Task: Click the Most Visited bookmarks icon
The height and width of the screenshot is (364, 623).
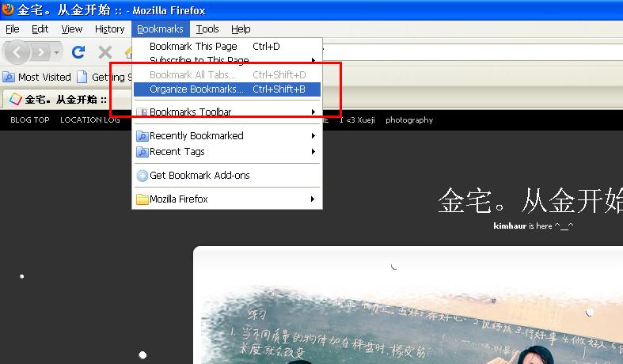Action: tap(9, 78)
